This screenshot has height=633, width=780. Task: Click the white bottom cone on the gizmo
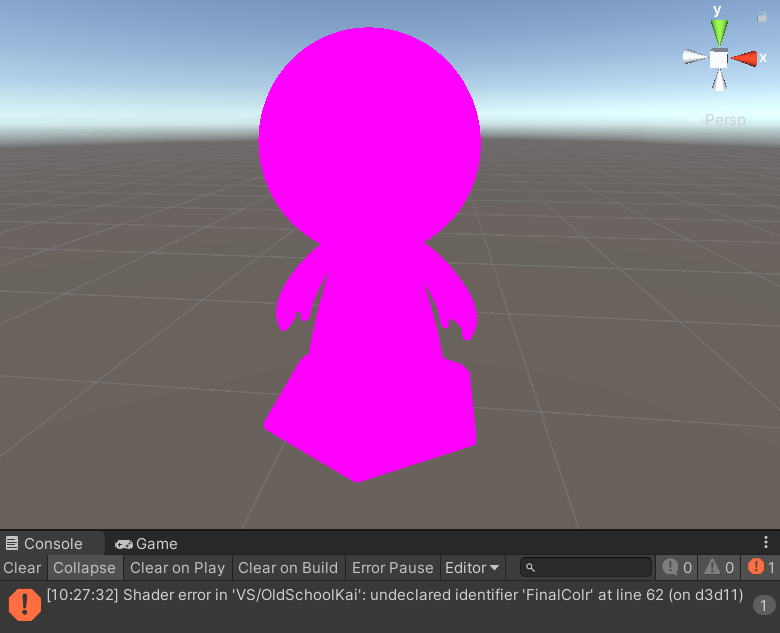click(718, 82)
